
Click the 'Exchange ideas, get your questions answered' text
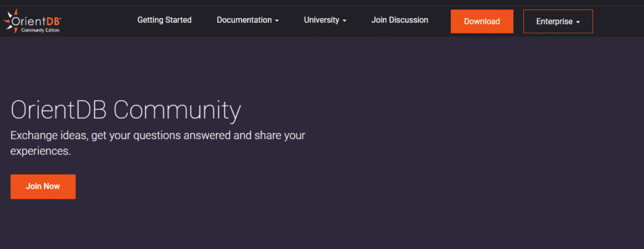pyautogui.click(x=158, y=143)
